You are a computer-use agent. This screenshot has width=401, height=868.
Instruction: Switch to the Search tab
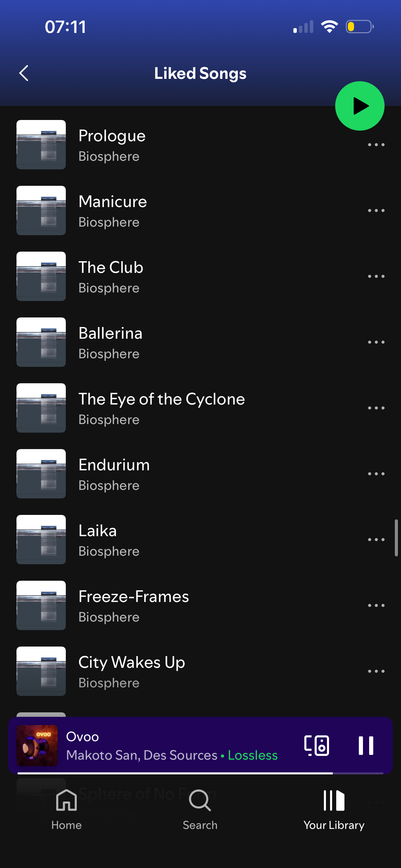(200, 810)
